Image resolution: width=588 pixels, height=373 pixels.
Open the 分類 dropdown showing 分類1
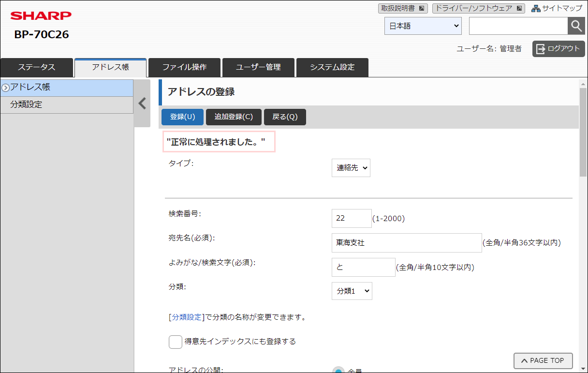click(x=352, y=291)
